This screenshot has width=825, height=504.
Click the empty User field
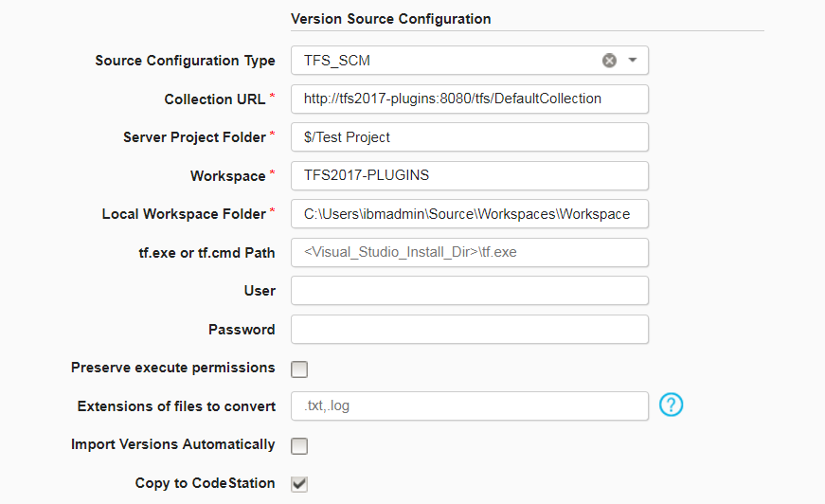click(x=469, y=291)
